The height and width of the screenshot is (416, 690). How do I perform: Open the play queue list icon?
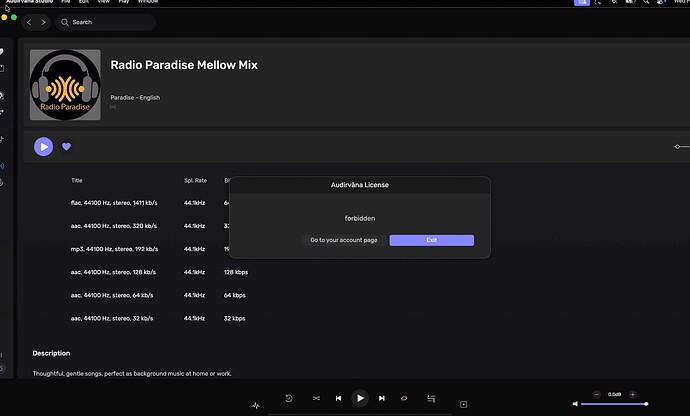tap(431, 398)
